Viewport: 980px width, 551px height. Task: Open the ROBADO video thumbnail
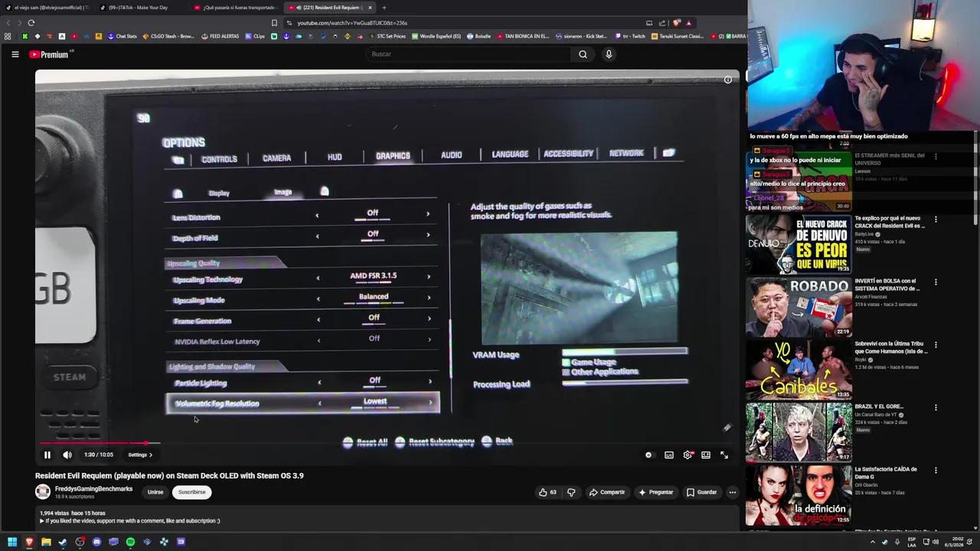(x=799, y=308)
